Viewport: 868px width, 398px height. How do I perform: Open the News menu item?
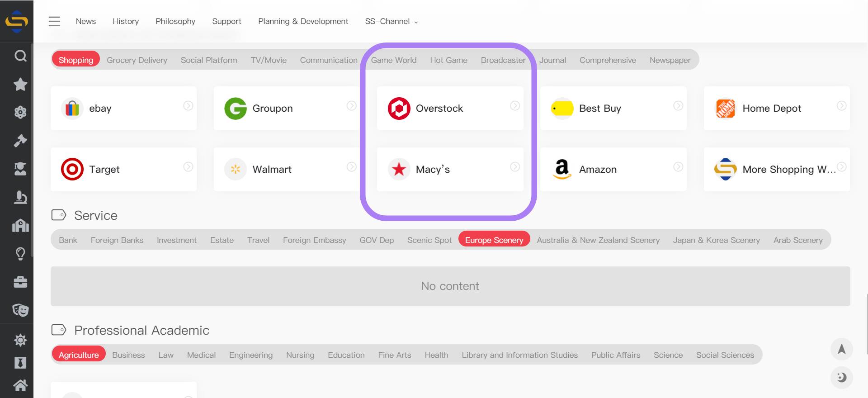tap(86, 21)
